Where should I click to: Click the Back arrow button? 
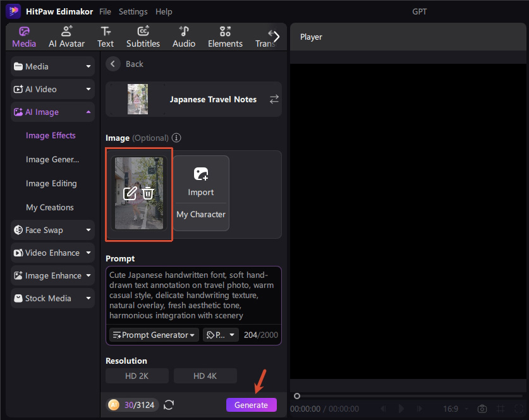point(113,64)
